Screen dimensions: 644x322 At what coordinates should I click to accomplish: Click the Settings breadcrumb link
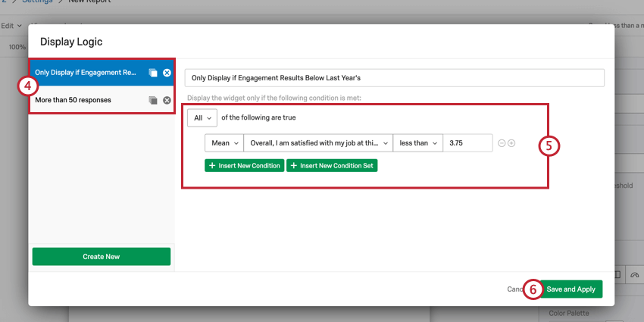click(x=37, y=2)
